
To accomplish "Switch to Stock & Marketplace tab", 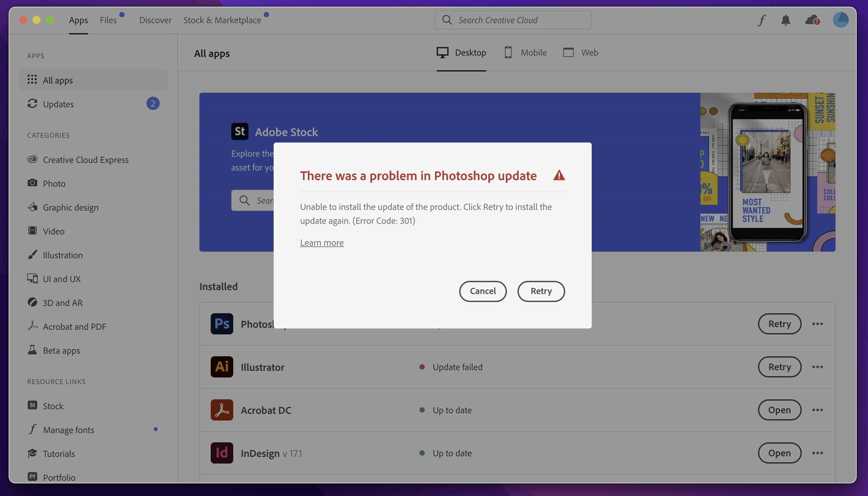I will coord(222,20).
